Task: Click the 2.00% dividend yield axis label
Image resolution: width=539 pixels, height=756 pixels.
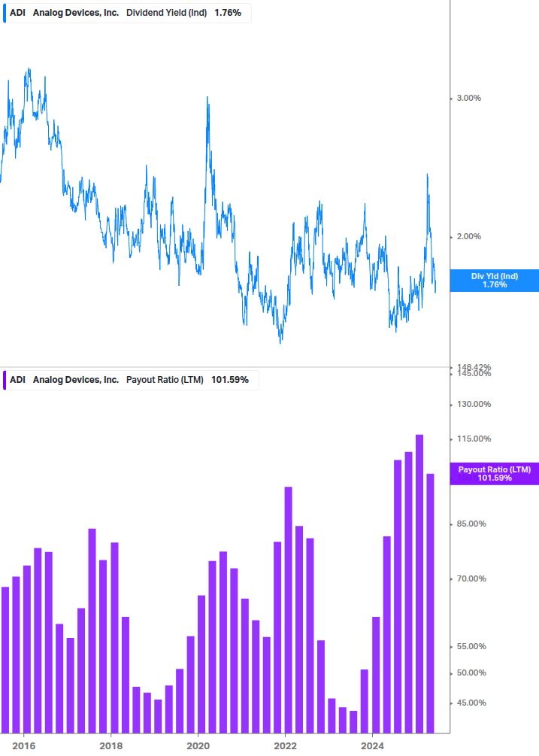Action: tap(468, 236)
